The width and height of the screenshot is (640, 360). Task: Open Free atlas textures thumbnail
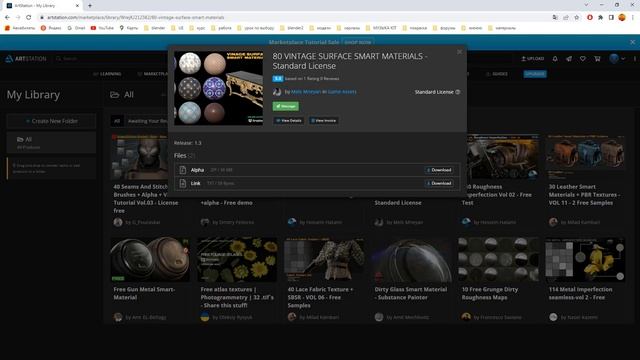point(237,260)
